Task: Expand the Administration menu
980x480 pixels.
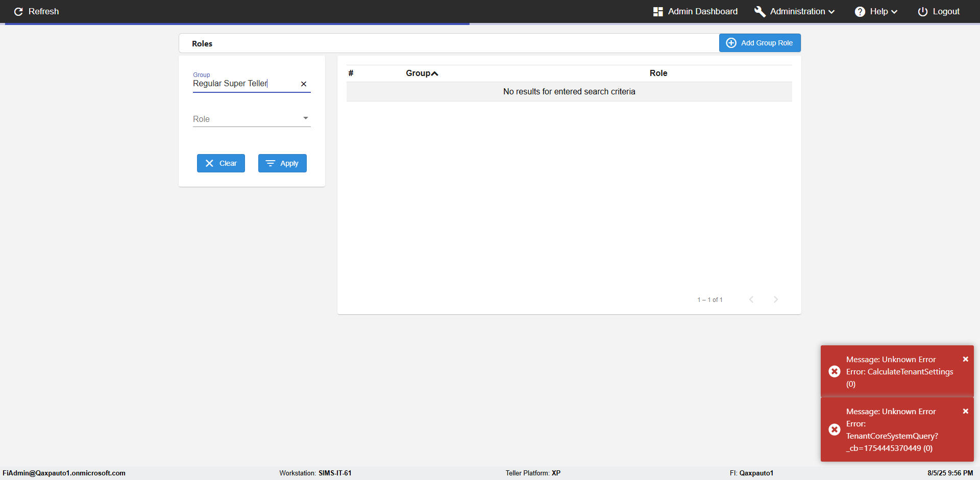Action: [795, 11]
